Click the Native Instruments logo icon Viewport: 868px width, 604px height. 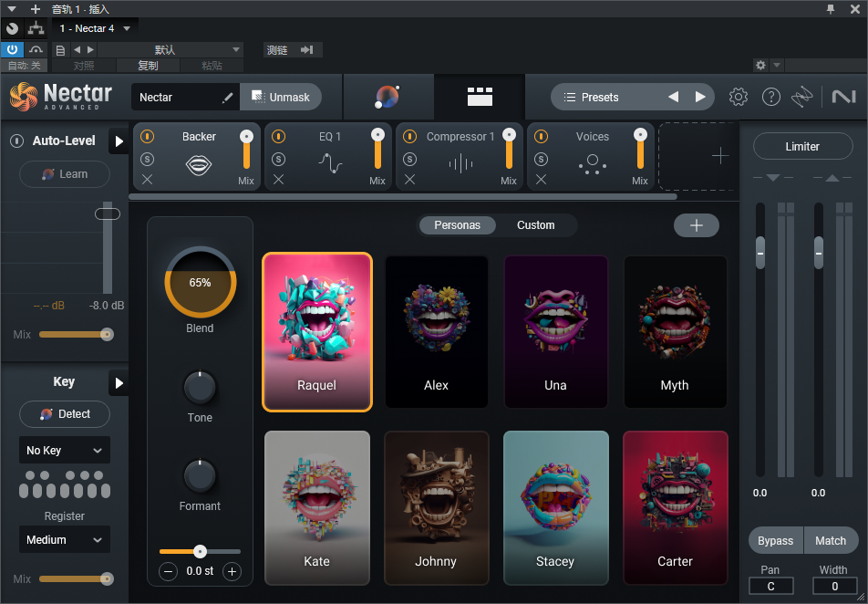843,97
